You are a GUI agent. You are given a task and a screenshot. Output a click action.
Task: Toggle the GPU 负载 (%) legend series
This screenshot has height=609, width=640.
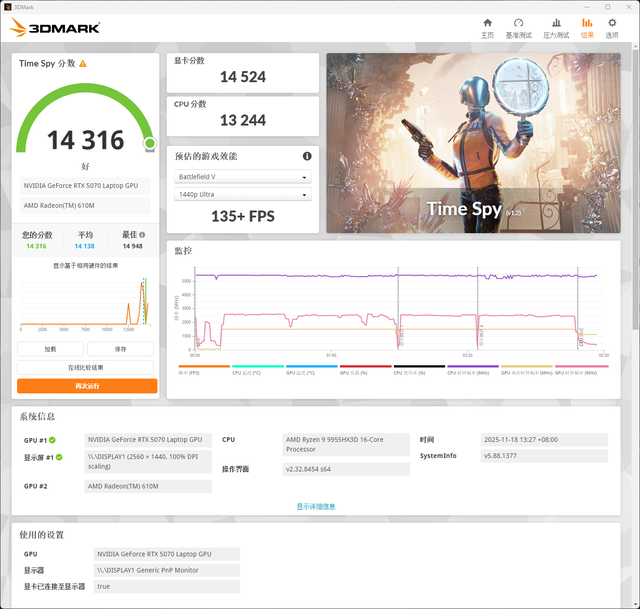365,370
